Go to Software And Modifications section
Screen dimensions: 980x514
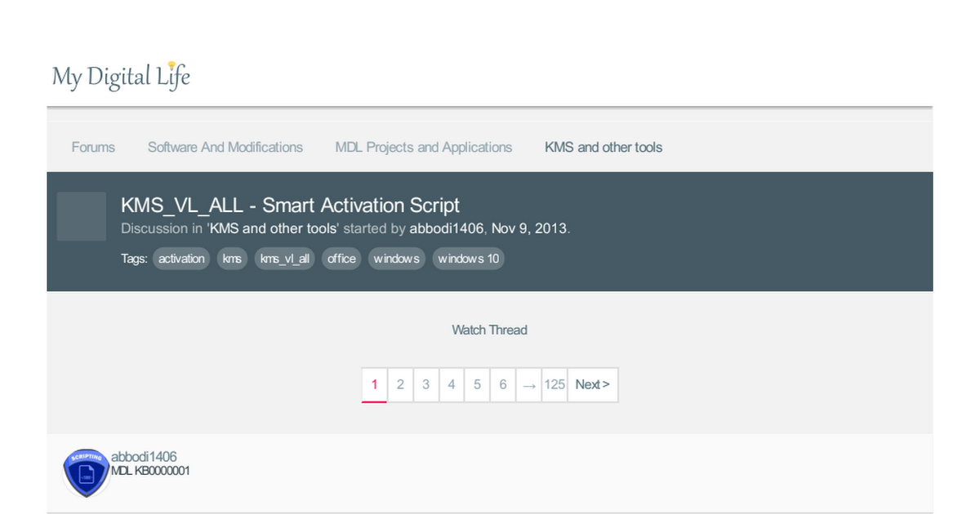tap(225, 148)
